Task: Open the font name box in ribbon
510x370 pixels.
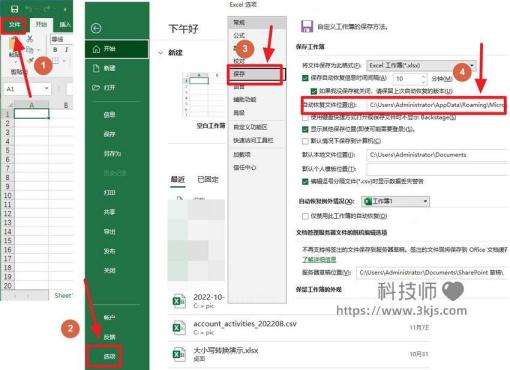Action: click(x=62, y=39)
